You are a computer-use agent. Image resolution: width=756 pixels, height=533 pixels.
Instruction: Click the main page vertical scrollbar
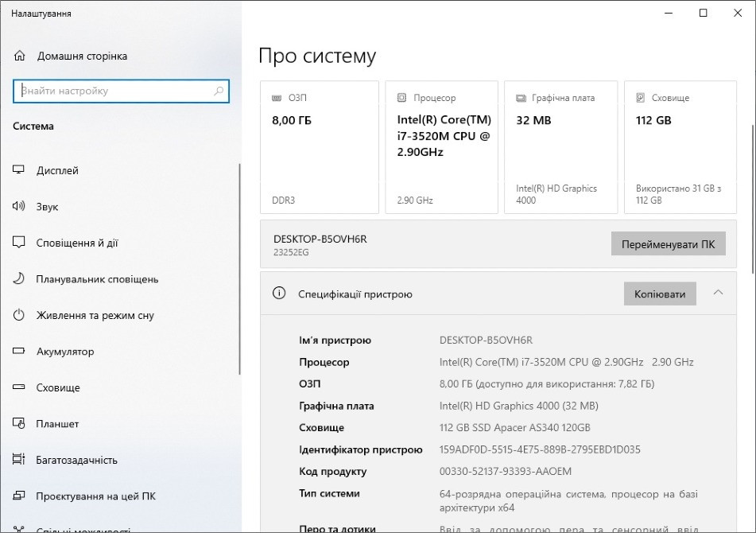pos(753,198)
